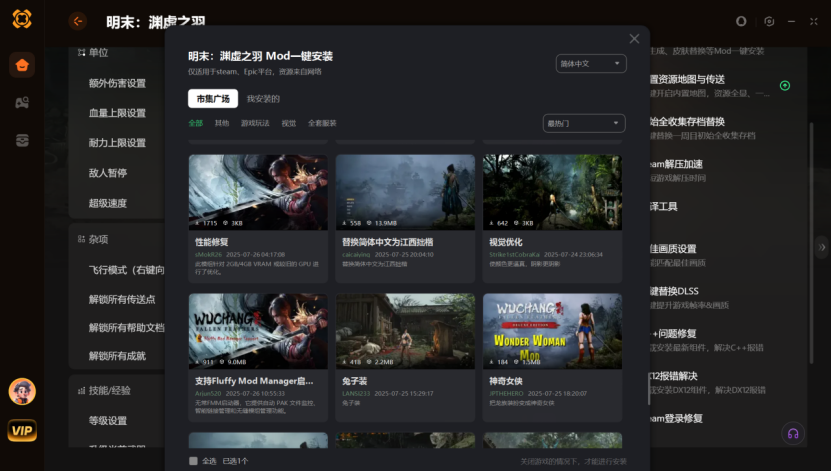Close the Mod一键安装 dialog

pos(634,39)
